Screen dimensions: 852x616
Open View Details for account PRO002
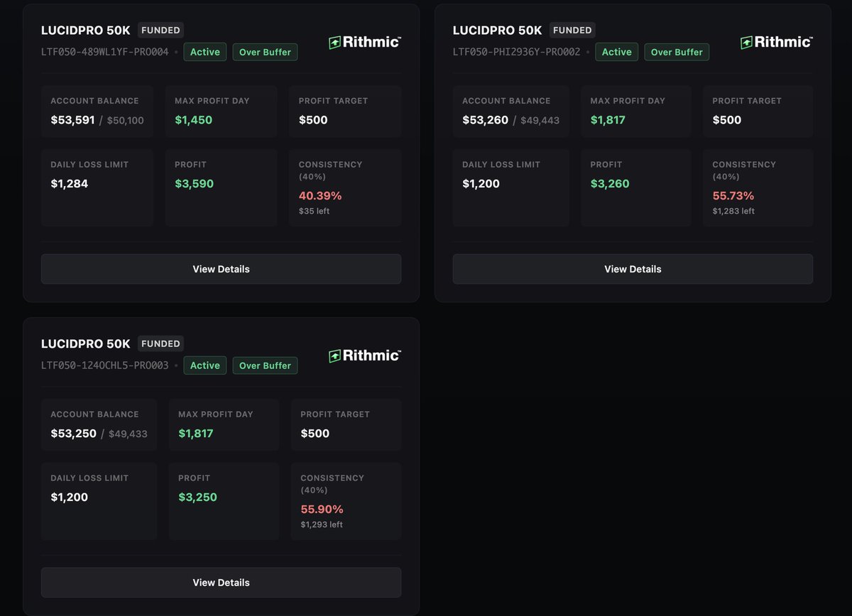click(633, 269)
